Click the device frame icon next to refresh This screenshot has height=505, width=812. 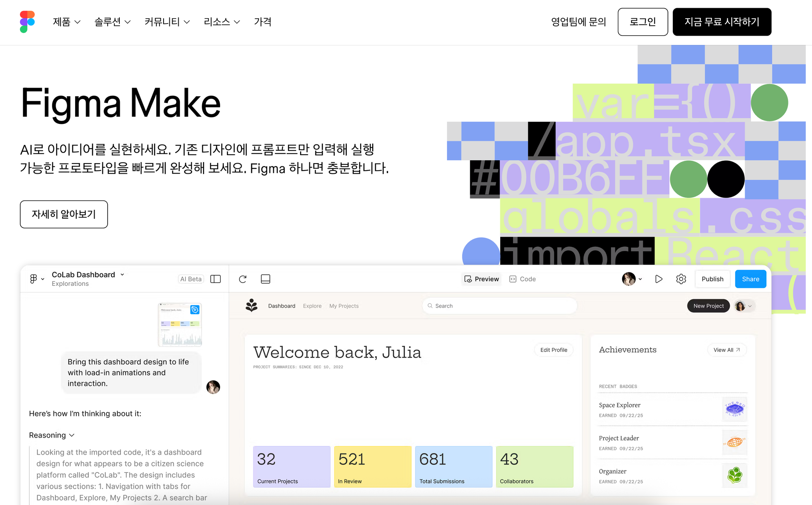266,279
